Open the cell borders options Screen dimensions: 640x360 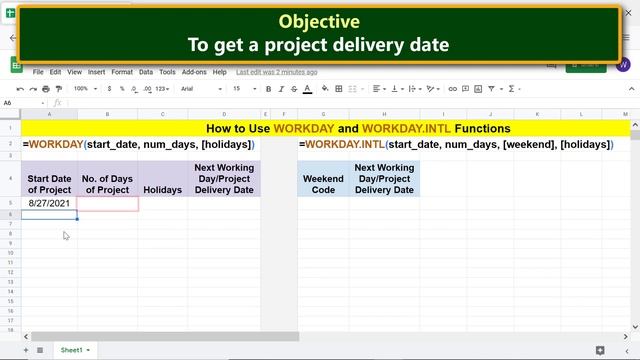[339, 89]
